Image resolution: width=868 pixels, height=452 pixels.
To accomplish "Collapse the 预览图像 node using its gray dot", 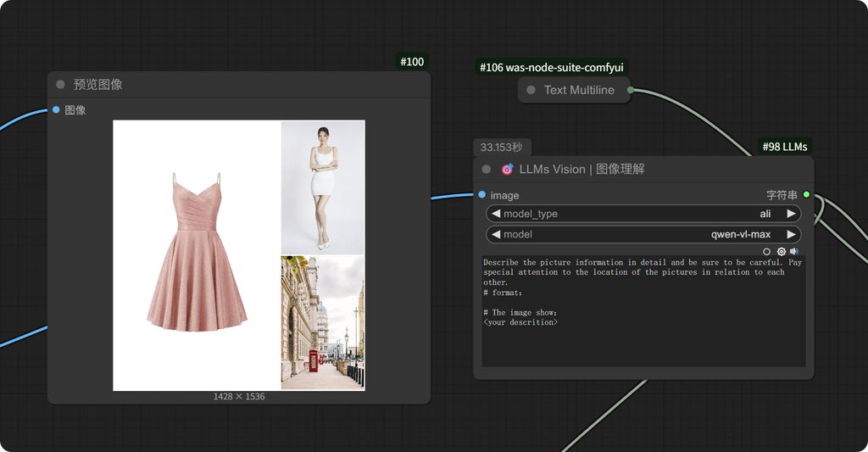I will click(x=60, y=84).
